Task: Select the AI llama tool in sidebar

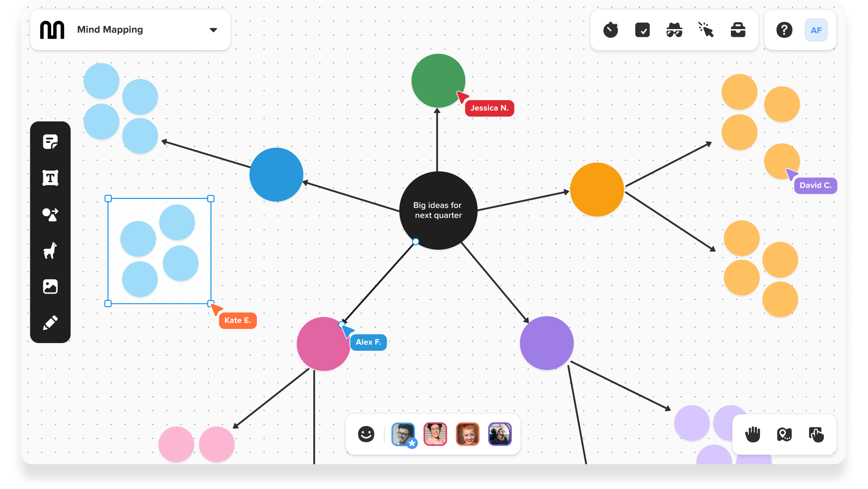Action: point(49,251)
